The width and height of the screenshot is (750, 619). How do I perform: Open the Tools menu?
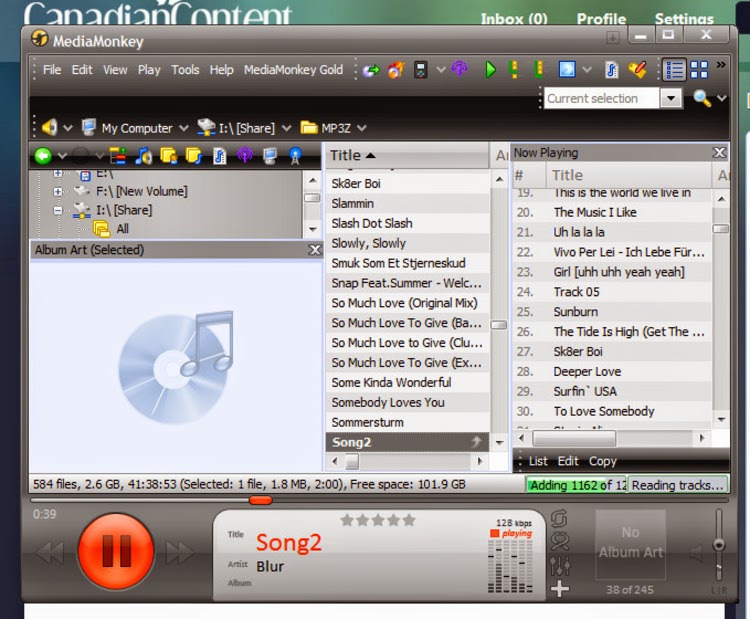[x=185, y=70]
